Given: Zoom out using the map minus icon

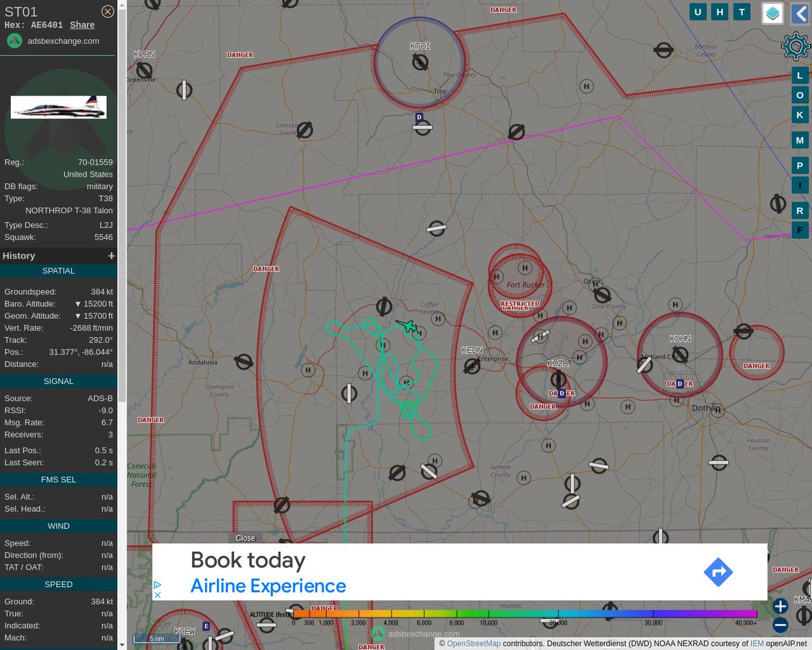Looking at the screenshot, I should click(x=780, y=626).
